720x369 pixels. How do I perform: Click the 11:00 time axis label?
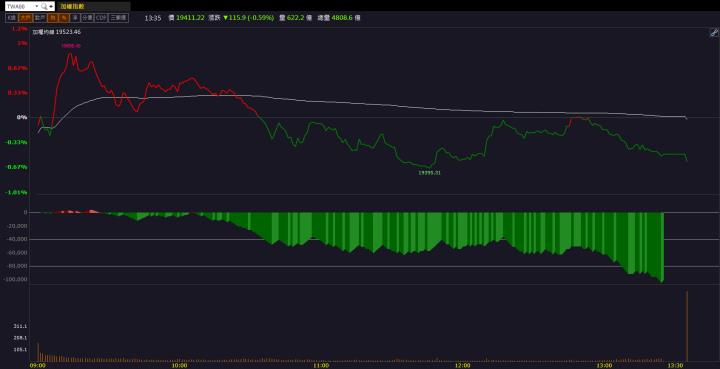(x=321, y=365)
